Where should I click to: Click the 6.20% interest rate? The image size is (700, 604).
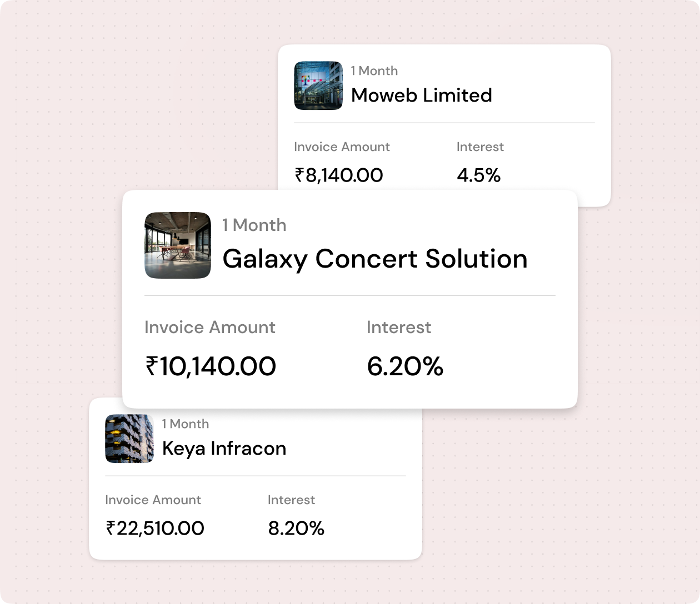click(x=405, y=366)
